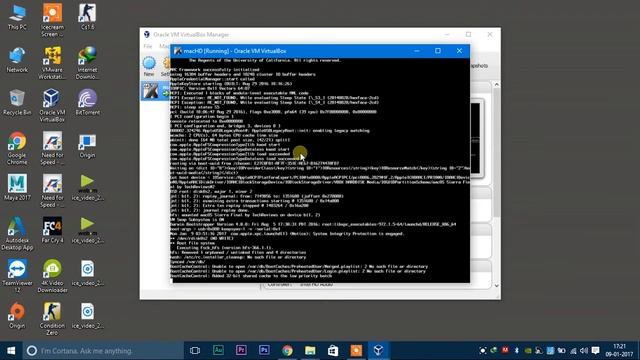
Task: Click scroll-down arrow in VirtualBox Manager
Action: [x=496, y=285]
